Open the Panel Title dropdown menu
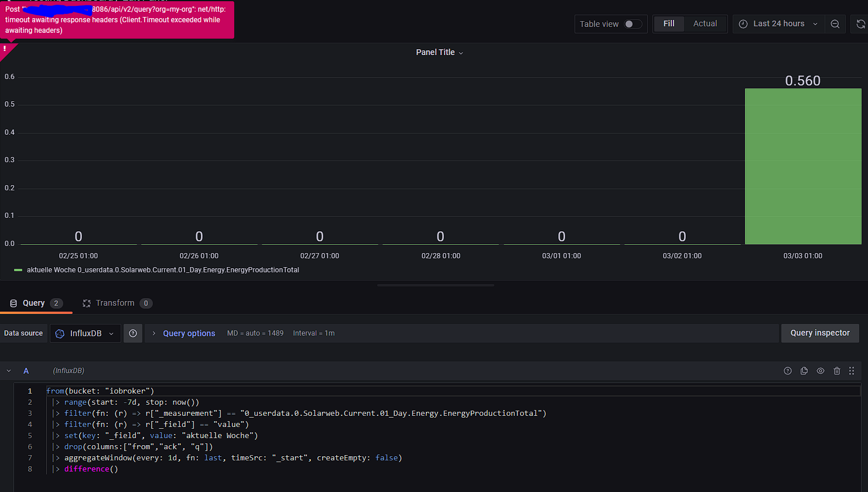 (x=439, y=52)
